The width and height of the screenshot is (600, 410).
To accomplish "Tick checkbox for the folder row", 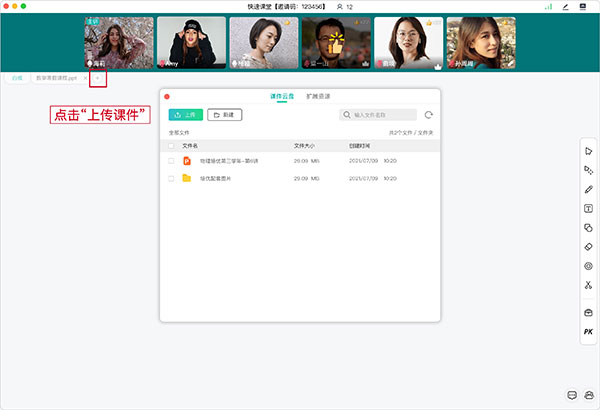I will coord(171,178).
